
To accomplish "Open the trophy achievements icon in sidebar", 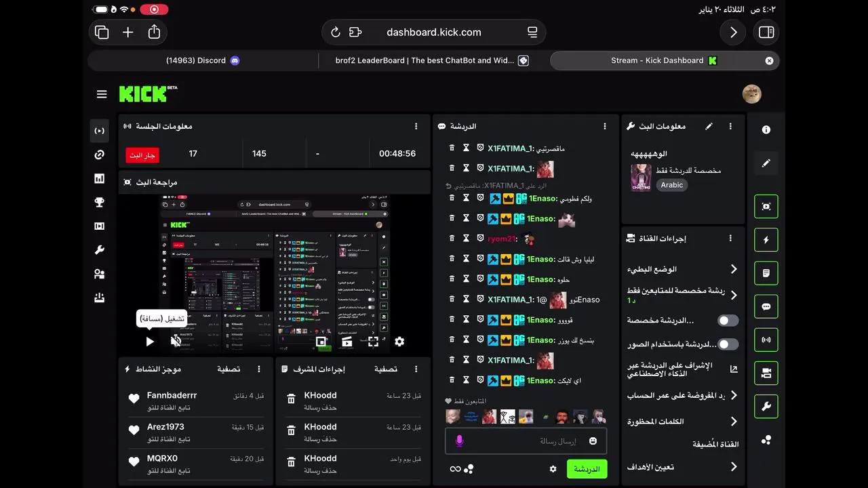I will tap(100, 202).
